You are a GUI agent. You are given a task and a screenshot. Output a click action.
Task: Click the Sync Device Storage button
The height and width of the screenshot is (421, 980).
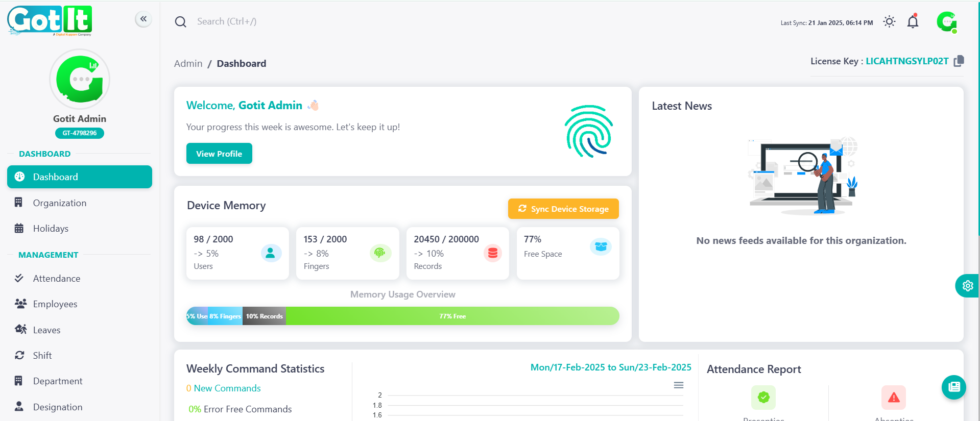click(x=563, y=209)
